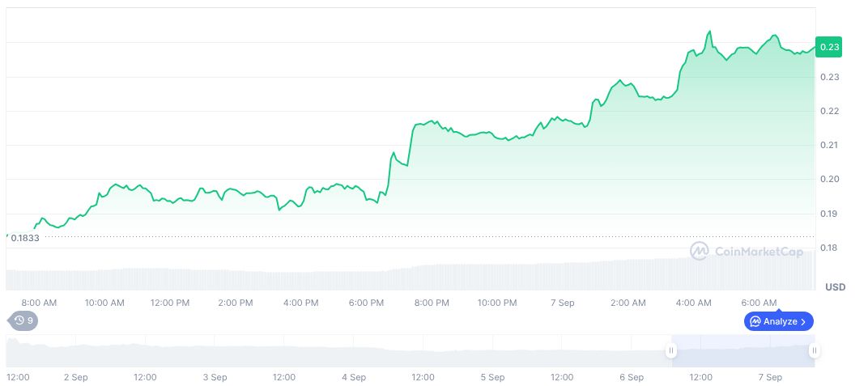Click the 0.1833 opening price label

click(x=24, y=238)
